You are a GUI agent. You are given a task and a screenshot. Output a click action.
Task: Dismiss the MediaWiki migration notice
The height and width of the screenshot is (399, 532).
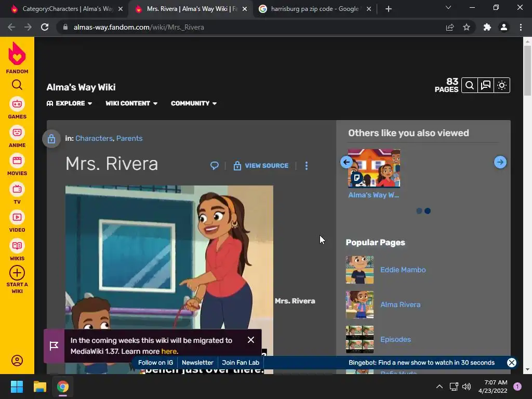click(251, 340)
